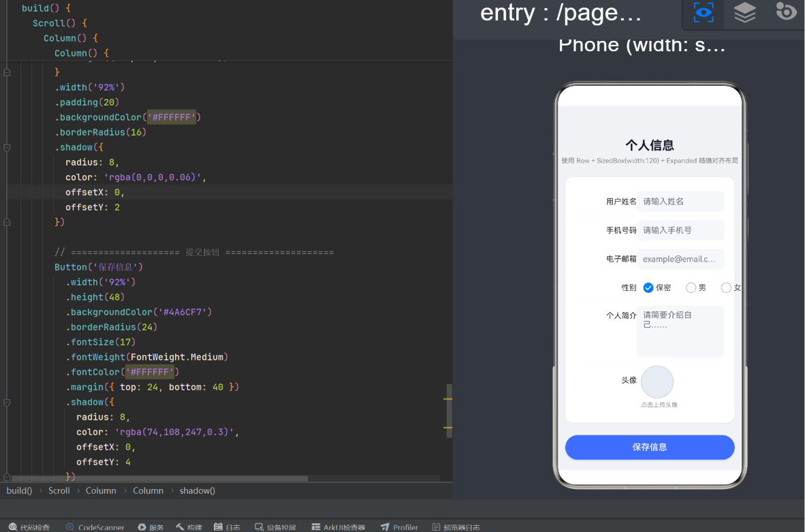
Task: Click the 手机号码 label in preview
Action: 621,230
